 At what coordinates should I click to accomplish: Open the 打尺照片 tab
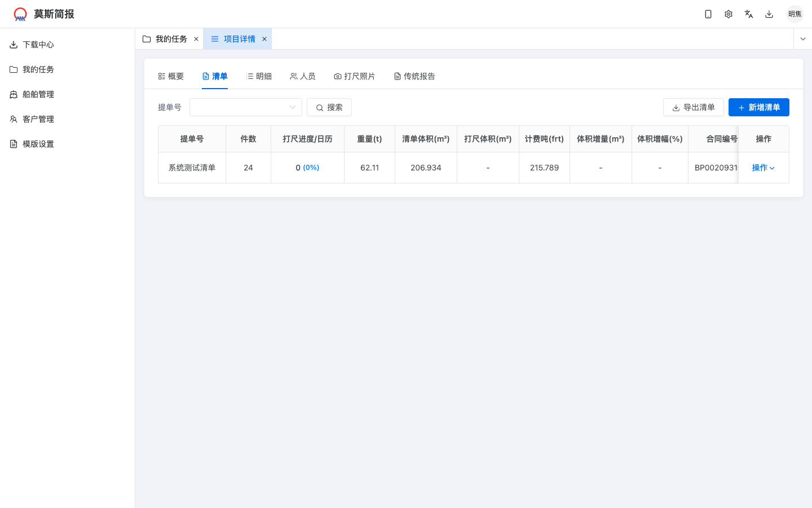pos(355,76)
